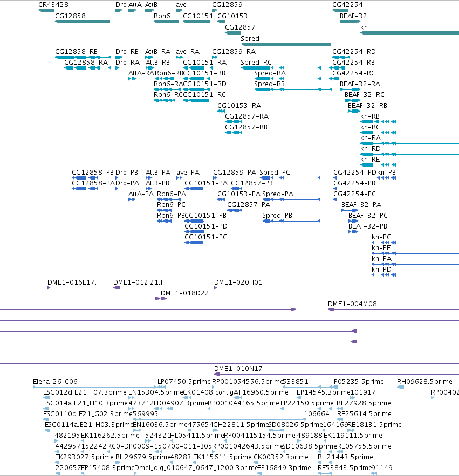Click the CG42254-RD transcript label
Image resolution: width=459 pixels, height=476 pixels.
tap(354, 52)
